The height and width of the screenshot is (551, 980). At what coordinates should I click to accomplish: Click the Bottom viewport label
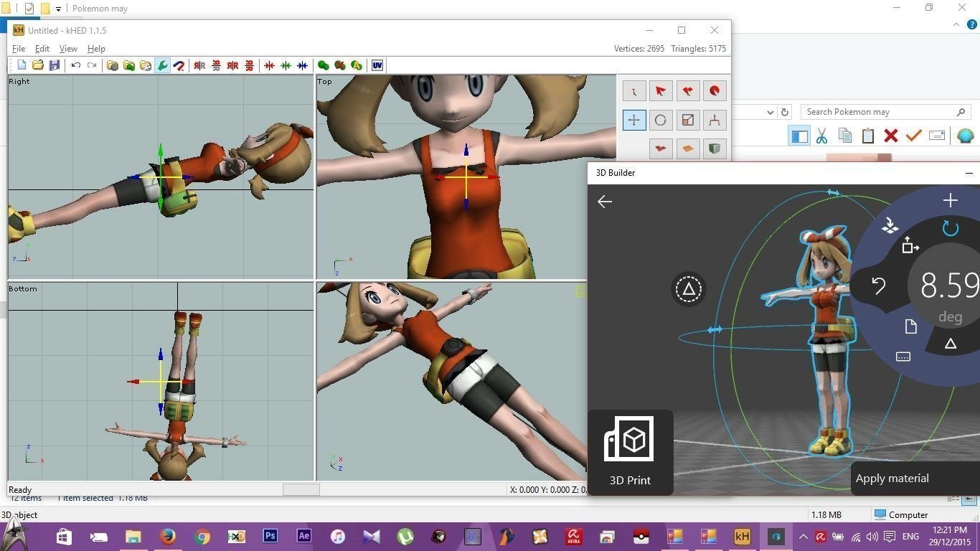click(x=23, y=288)
